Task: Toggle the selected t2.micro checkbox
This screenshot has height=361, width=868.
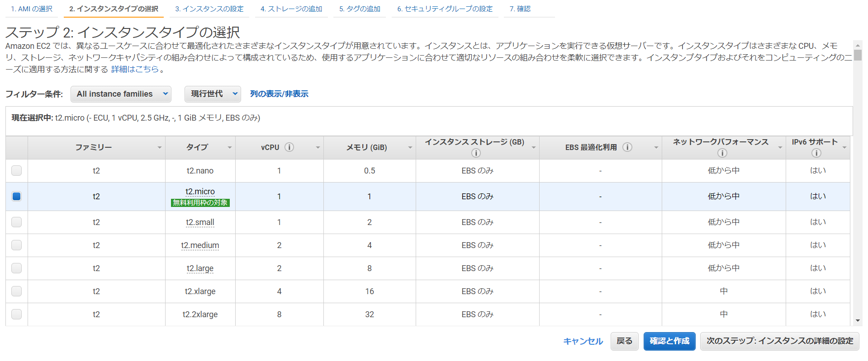Action: click(17, 196)
